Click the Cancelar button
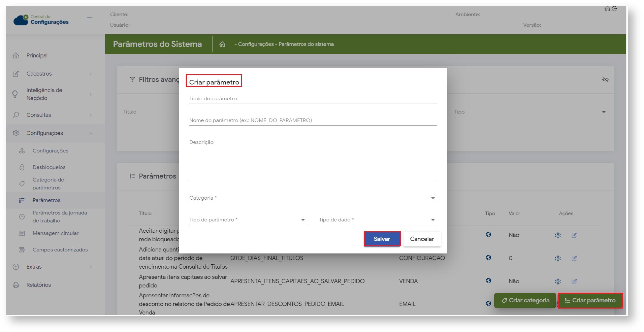Viewport: 644px width, 332px height. pyautogui.click(x=422, y=239)
